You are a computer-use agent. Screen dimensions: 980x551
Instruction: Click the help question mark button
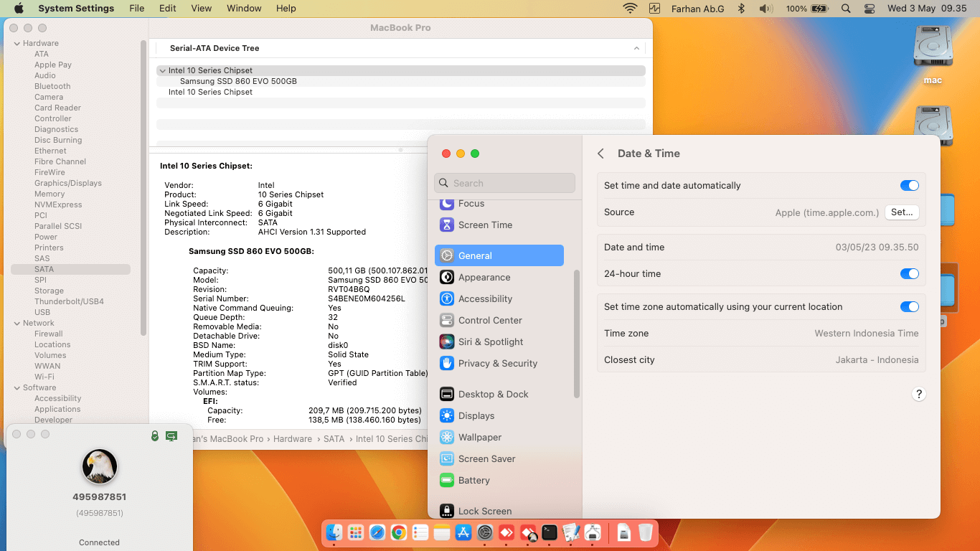918,394
